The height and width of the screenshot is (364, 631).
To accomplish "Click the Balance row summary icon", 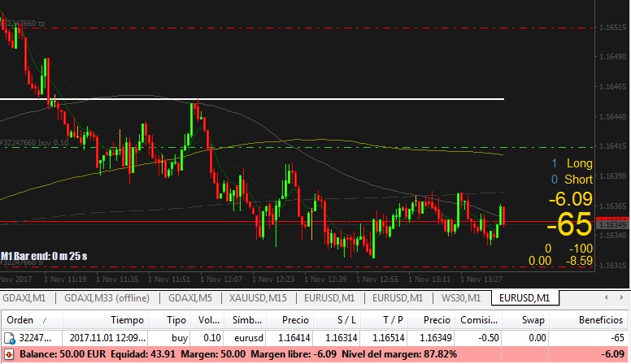I will [x=8, y=355].
